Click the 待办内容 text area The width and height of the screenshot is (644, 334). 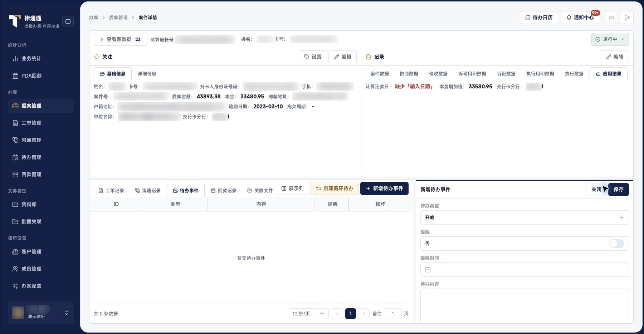525,306
